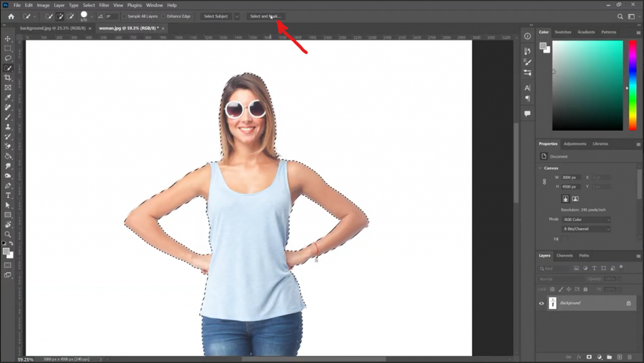Screen dimensions: 644x363
Task: Create a new group folder icon
Action: point(609,357)
